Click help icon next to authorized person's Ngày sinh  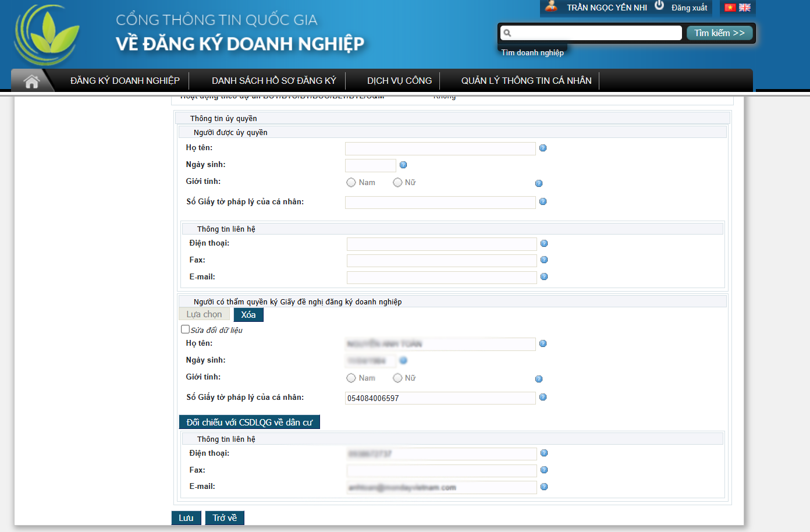(x=403, y=165)
